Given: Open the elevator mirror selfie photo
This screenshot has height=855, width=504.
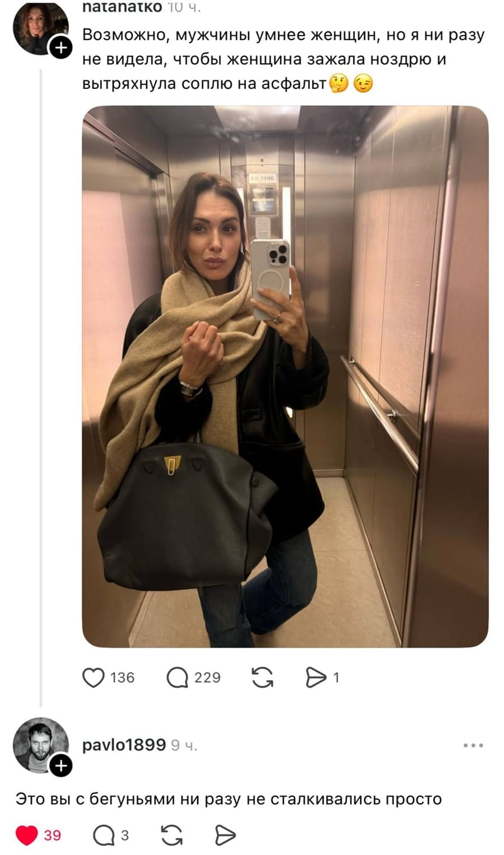Looking at the screenshot, I should click(x=285, y=376).
